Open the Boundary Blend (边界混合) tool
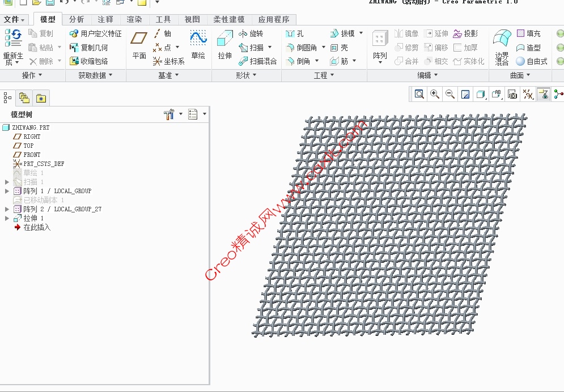564x392 pixels. tap(502, 48)
